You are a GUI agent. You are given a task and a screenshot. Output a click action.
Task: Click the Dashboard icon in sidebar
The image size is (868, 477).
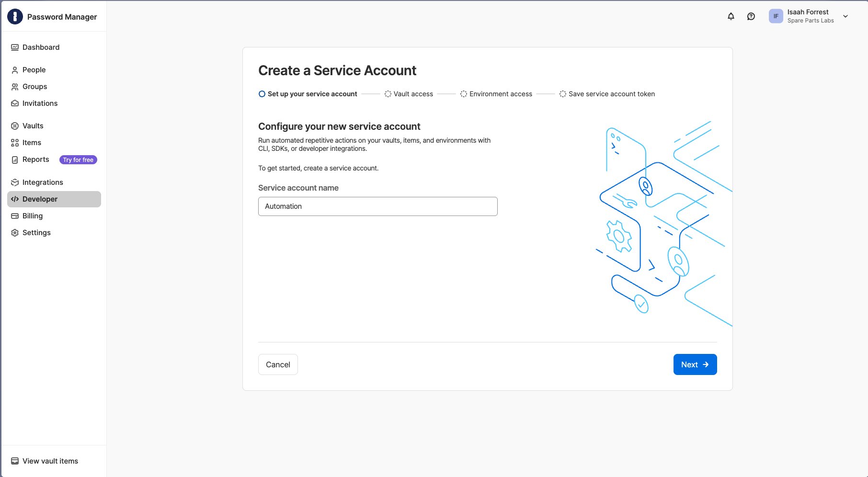pos(15,47)
